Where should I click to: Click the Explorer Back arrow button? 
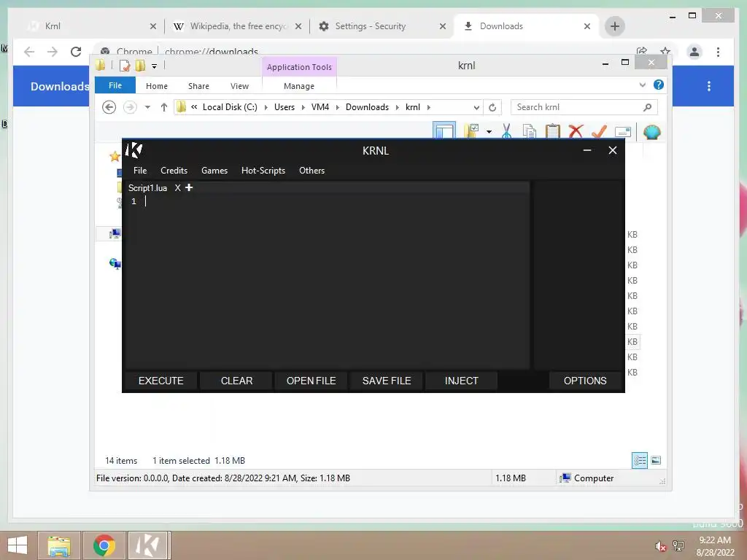pos(109,107)
